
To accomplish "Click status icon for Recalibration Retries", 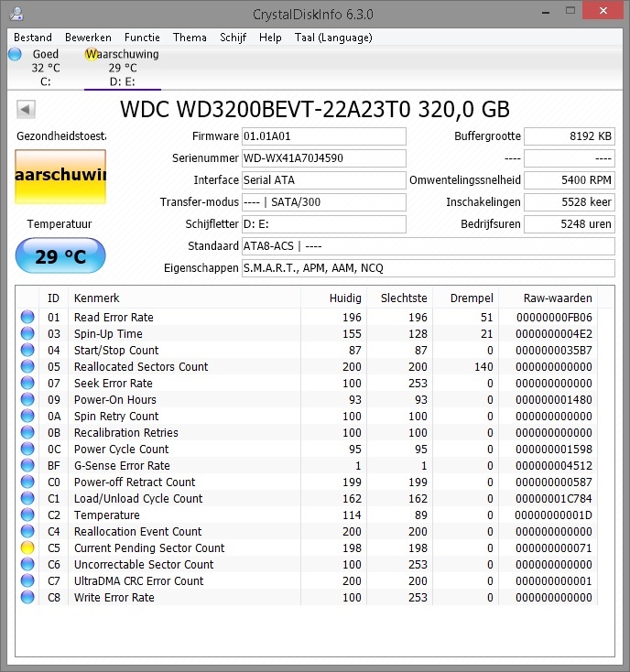I will (x=27, y=432).
